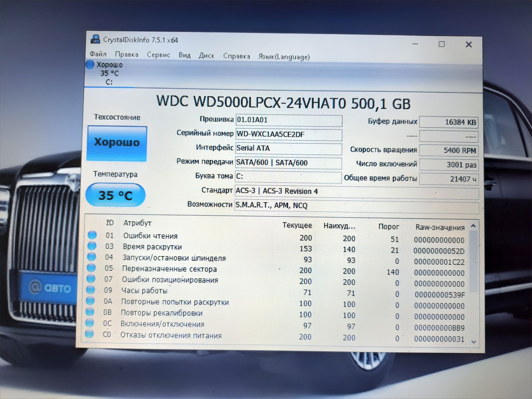Click the Атрибут column header
The image size is (532, 399).
[137, 223]
